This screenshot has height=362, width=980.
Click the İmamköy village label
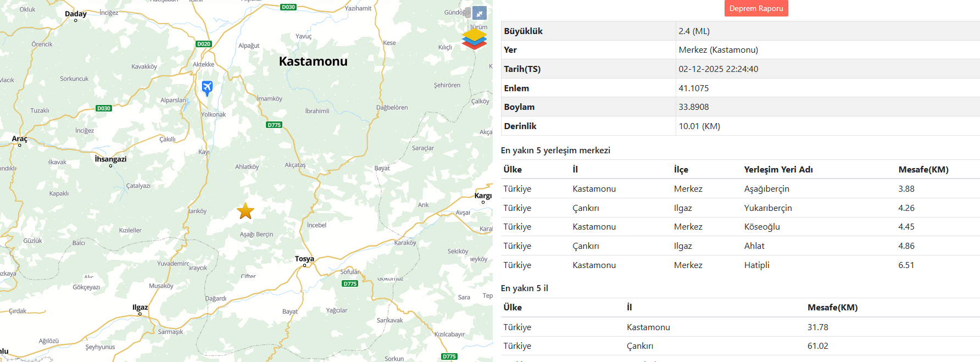tap(270, 99)
